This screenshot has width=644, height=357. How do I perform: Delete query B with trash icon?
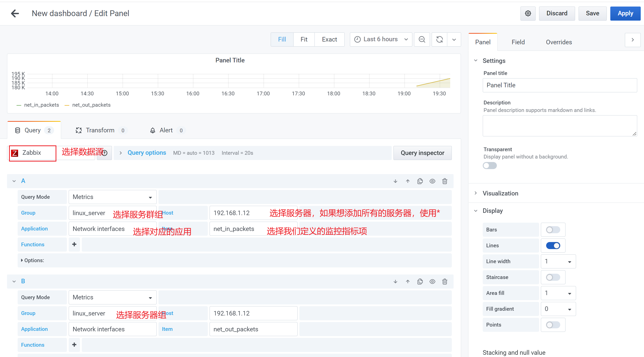pyautogui.click(x=445, y=282)
